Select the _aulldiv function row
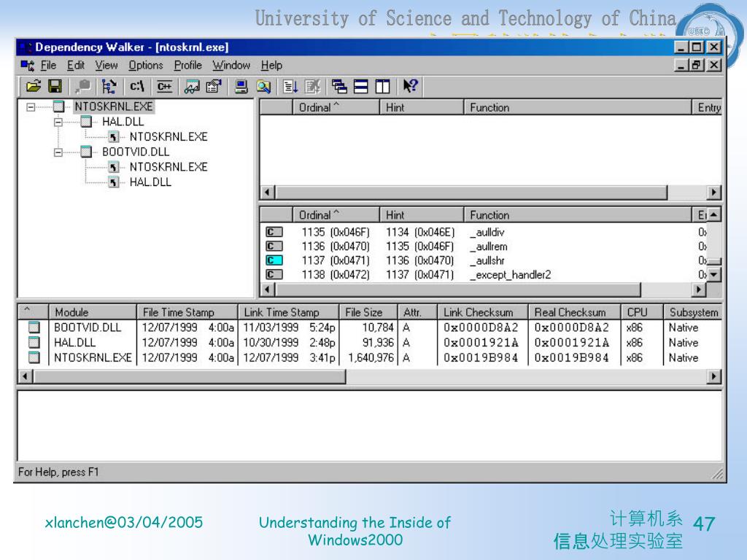747x560 pixels. coord(485,232)
